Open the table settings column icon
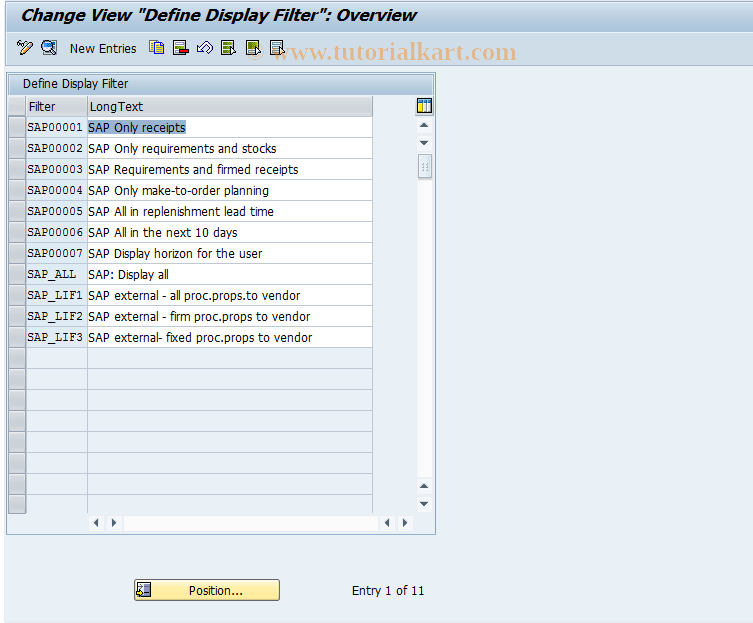The height and width of the screenshot is (623, 753). coord(424,106)
